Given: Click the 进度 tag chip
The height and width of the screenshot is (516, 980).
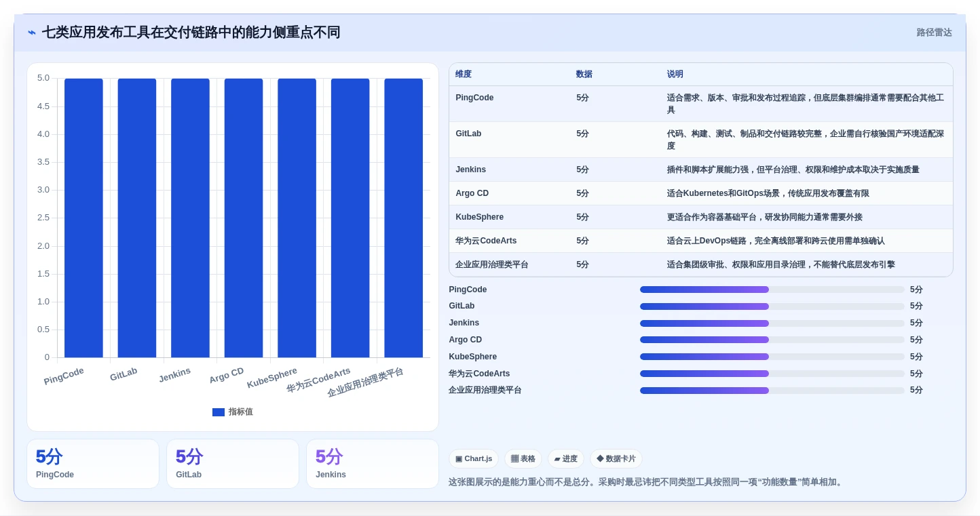Looking at the screenshot, I should point(566,459).
